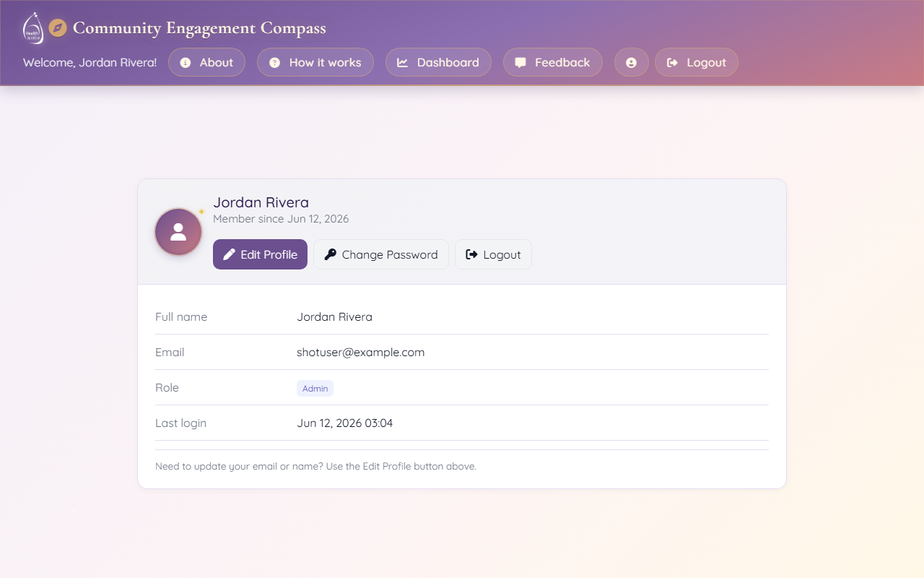Click the pencil icon in Edit Profile

point(230,254)
